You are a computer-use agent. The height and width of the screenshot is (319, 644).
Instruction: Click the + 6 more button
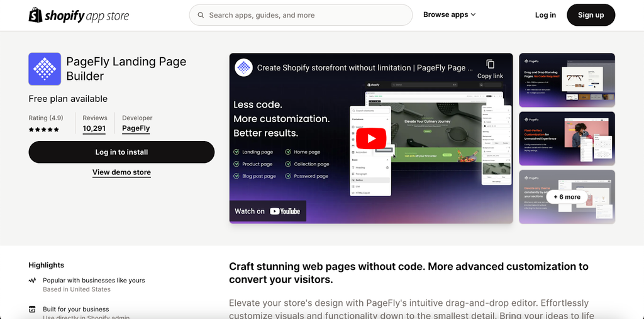(x=567, y=197)
